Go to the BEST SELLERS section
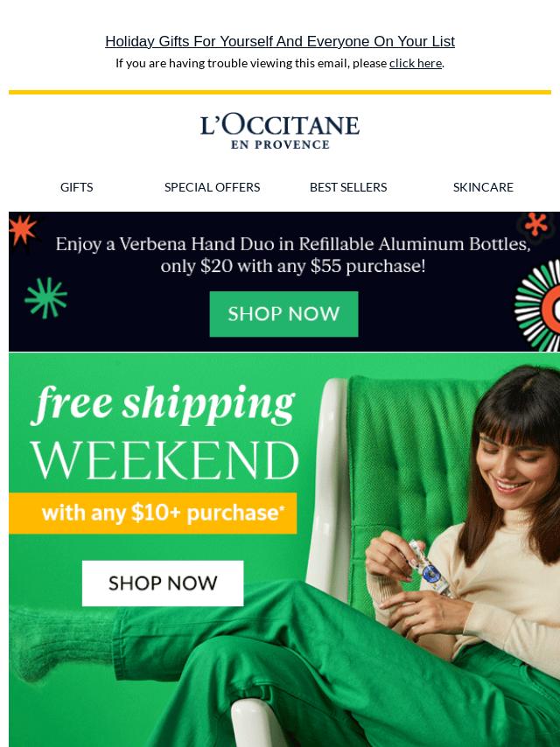 click(348, 187)
